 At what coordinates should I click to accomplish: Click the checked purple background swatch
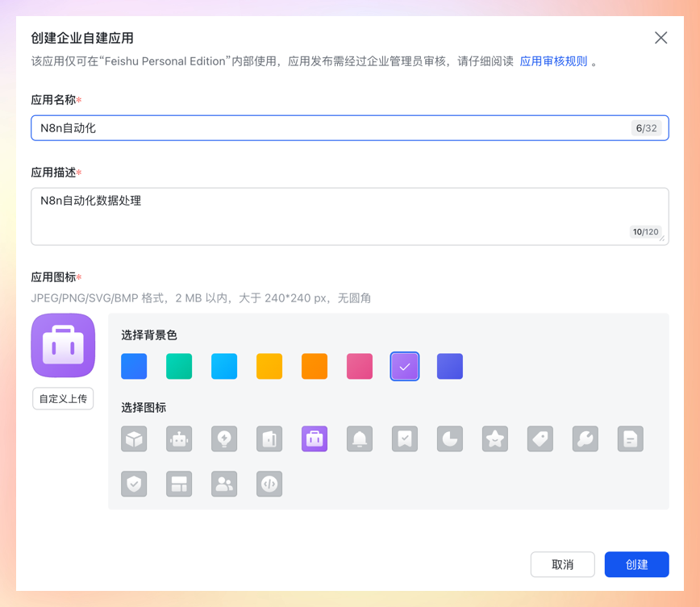click(x=405, y=366)
